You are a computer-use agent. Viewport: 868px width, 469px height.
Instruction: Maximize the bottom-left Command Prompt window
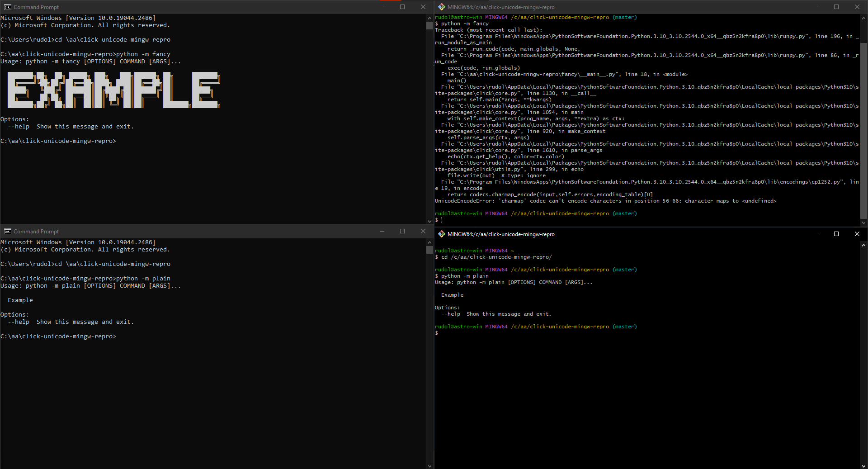tap(402, 232)
